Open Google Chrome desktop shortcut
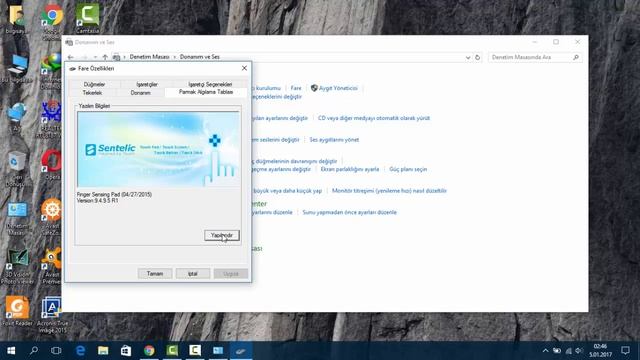 (52, 21)
